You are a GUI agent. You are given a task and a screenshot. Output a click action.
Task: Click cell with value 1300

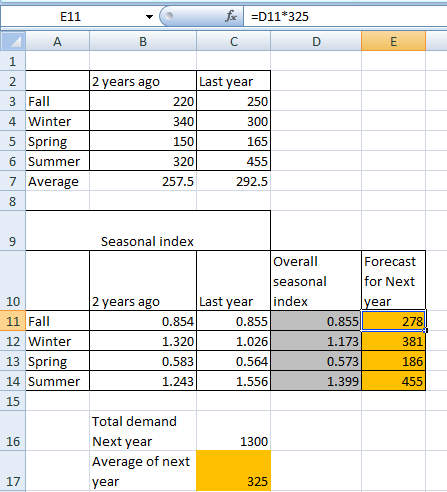pos(234,431)
